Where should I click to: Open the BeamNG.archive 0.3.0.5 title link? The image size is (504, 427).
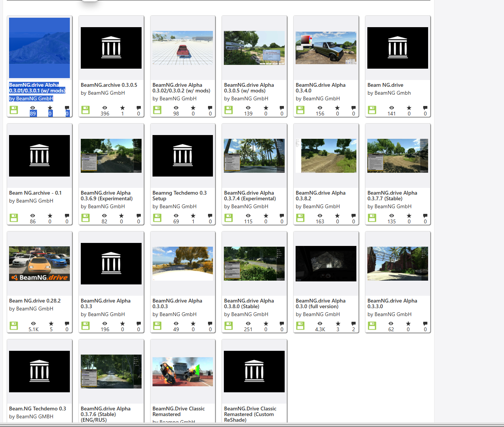point(109,85)
